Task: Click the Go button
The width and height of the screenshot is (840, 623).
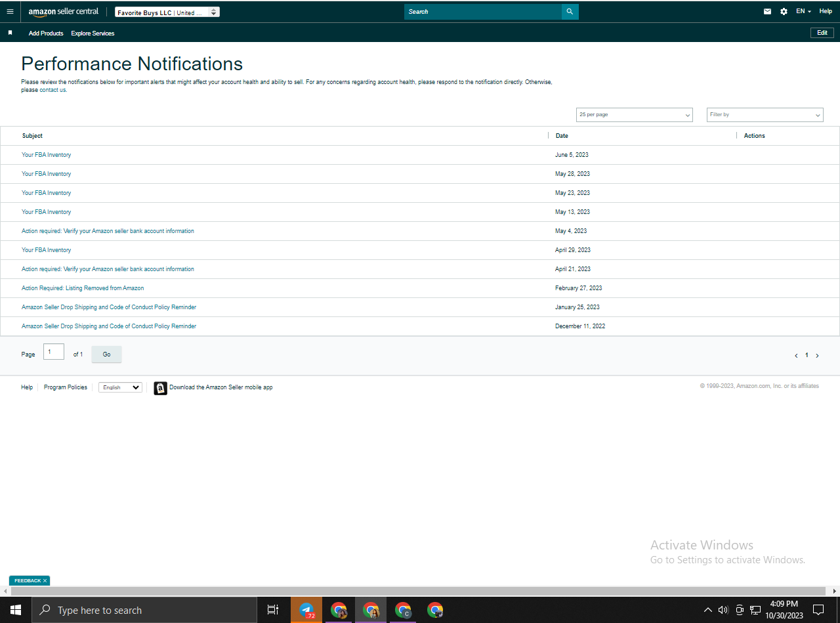Action: (106, 354)
